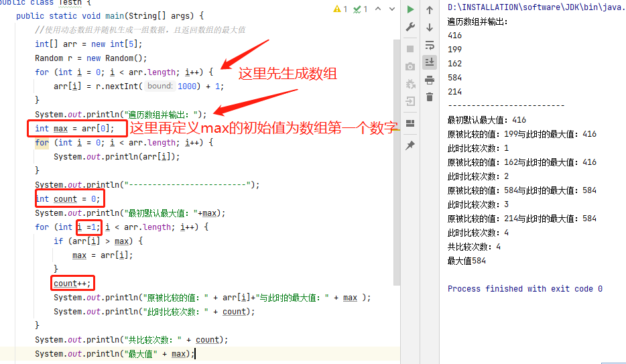Click the 'if (arr[i] > max) {' line

click(99, 241)
